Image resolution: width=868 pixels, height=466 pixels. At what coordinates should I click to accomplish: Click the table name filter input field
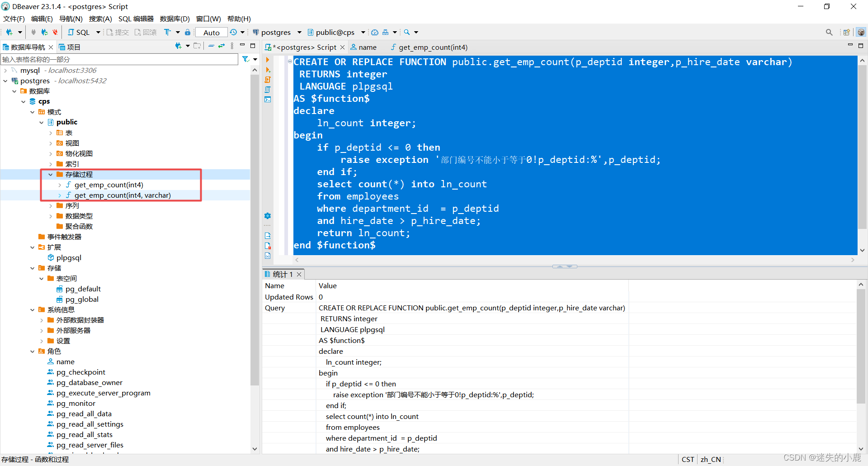click(x=119, y=59)
